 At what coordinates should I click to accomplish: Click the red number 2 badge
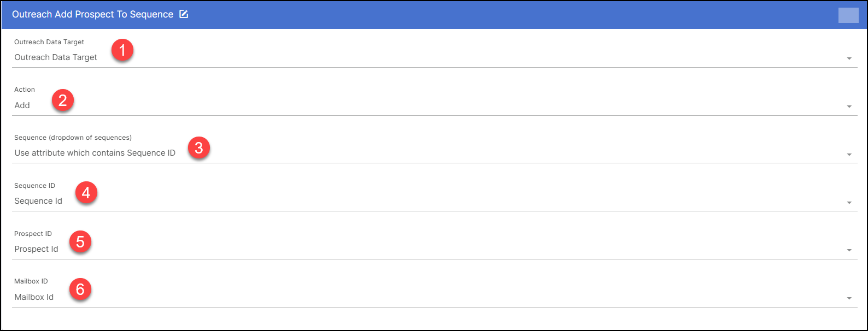(x=63, y=101)
